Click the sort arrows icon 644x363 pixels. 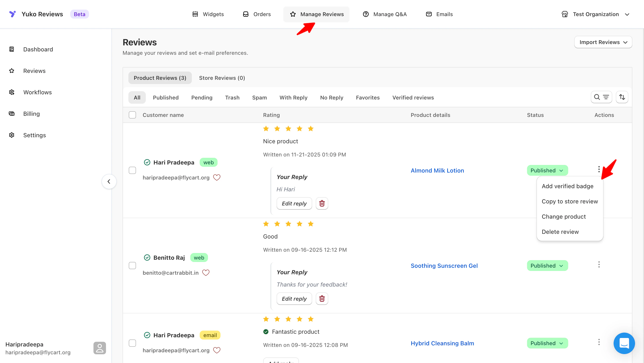pos(622,97)
